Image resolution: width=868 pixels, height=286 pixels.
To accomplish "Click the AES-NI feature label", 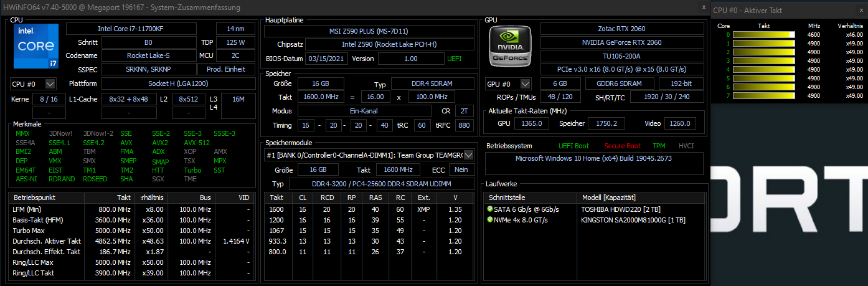I will point(26,179).
